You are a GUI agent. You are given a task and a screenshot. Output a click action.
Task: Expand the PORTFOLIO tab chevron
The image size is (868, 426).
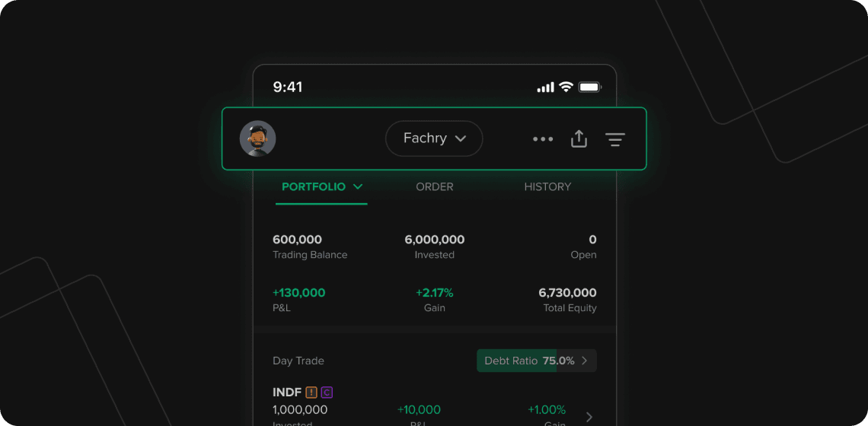click(x=358, y=186)
